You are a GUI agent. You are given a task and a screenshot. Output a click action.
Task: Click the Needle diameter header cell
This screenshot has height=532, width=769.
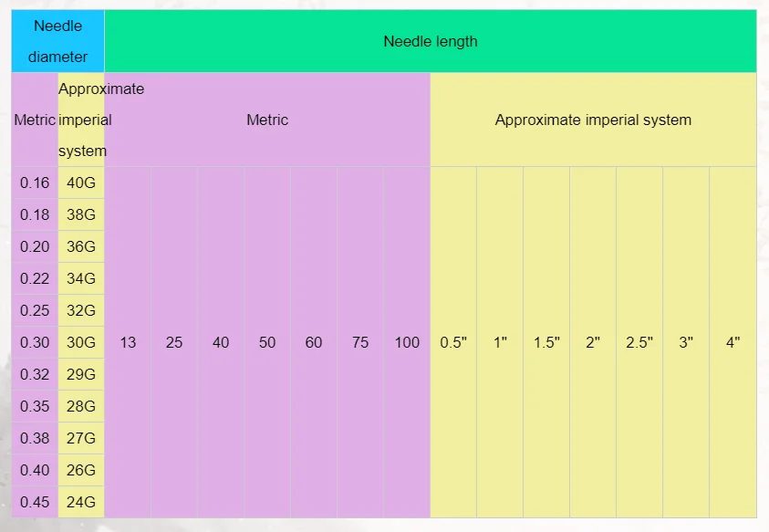pyautogui.click(x=57, y=41)
